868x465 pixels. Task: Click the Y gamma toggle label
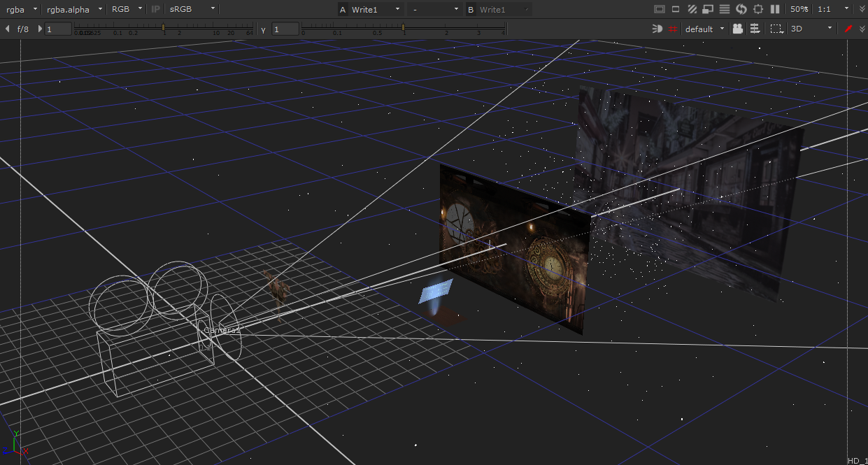click(264, 29)
